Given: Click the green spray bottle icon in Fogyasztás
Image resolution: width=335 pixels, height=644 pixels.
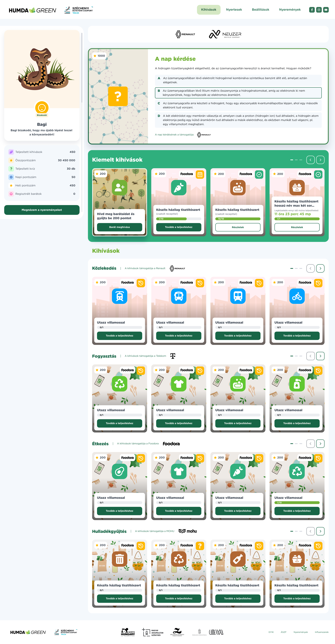Looking at the screenshot, I should [x=297, y=384].
